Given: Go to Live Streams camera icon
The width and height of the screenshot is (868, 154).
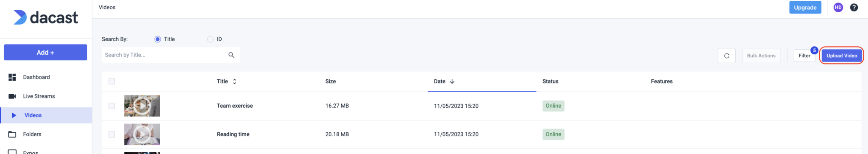Looking at the screenshot, I should [12, 96].
